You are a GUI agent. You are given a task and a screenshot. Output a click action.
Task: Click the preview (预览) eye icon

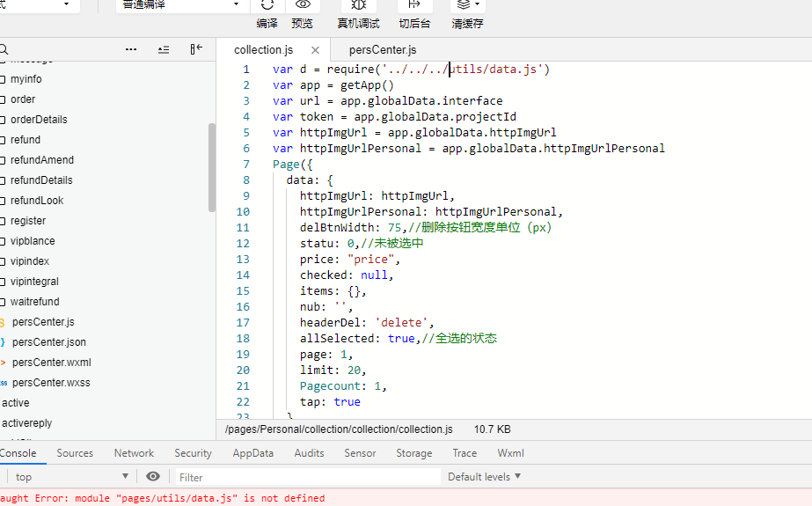click(303, 5)
